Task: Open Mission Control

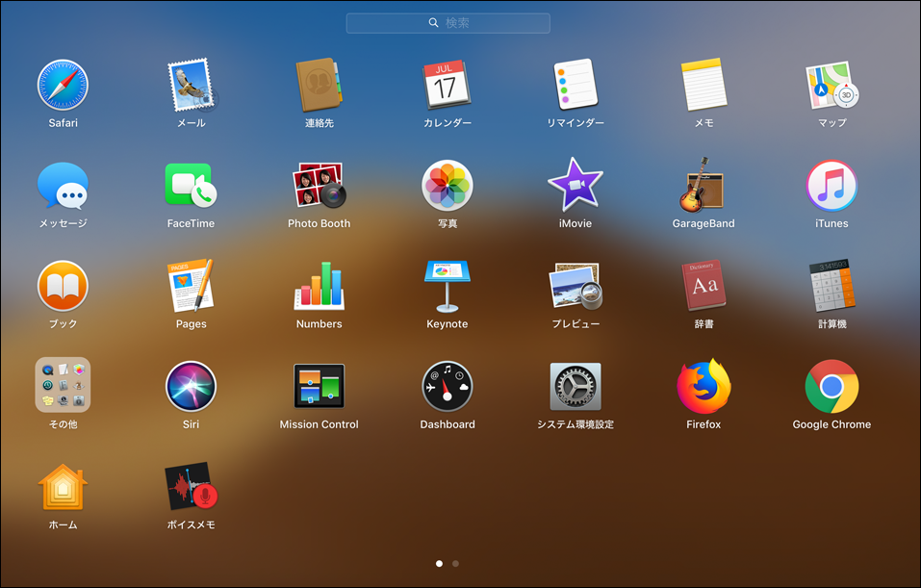Action: (319, 387)
